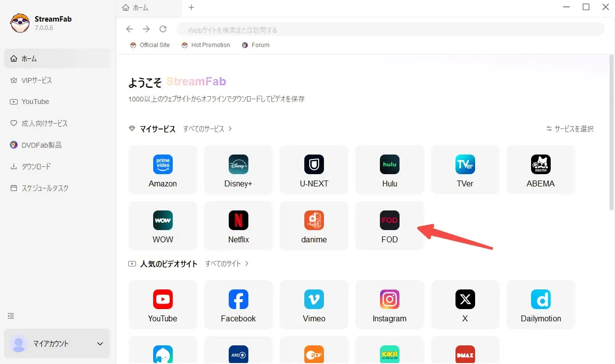Open the Dailymotion video site tile
Viewport: 615px width, 364px height.
540,305
